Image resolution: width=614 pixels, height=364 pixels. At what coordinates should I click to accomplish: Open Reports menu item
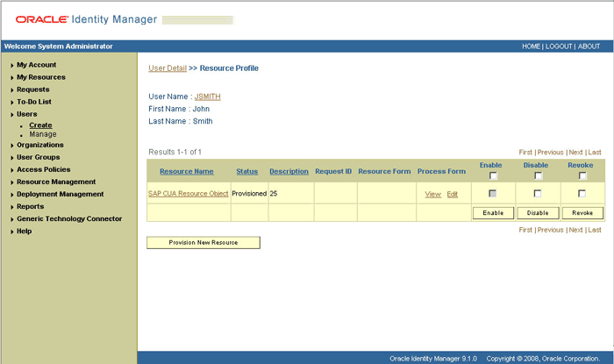coord(30,206)
